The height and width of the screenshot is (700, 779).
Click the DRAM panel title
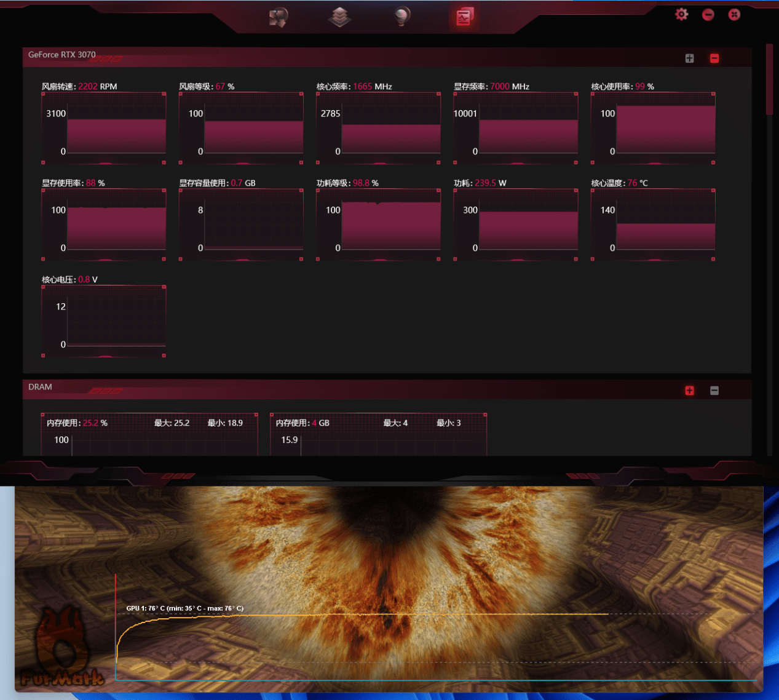(x=40, y=387)
